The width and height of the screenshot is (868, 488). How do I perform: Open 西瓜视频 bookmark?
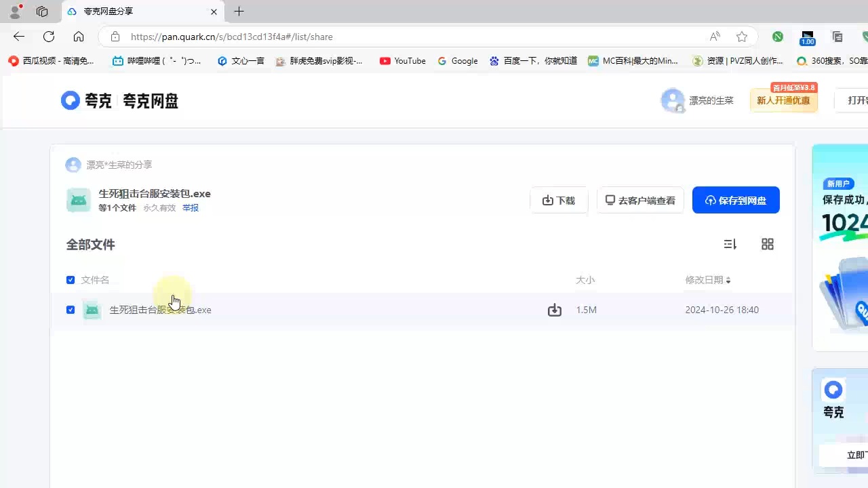coord(51,61)
